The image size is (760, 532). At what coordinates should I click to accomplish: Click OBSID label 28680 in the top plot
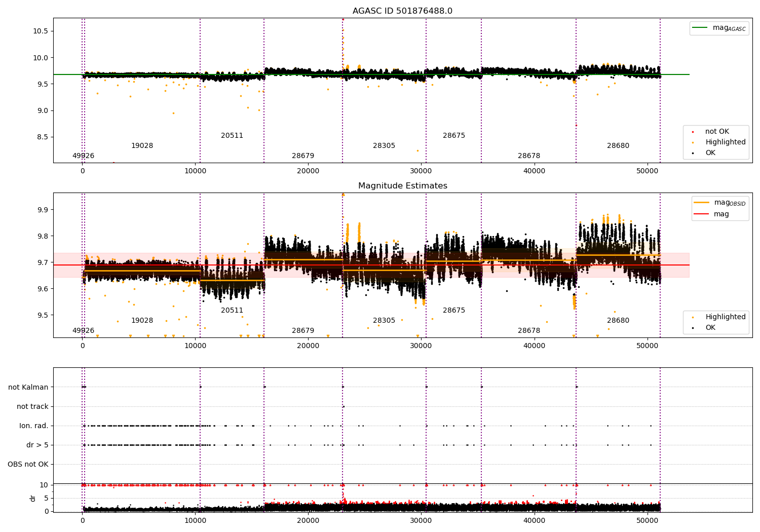(x=618, y=146)
